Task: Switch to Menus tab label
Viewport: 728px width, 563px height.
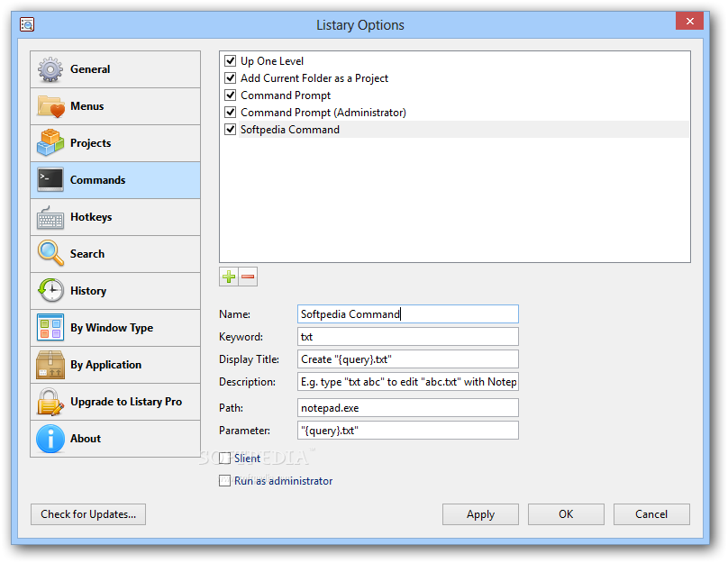Action: (86, 106)
